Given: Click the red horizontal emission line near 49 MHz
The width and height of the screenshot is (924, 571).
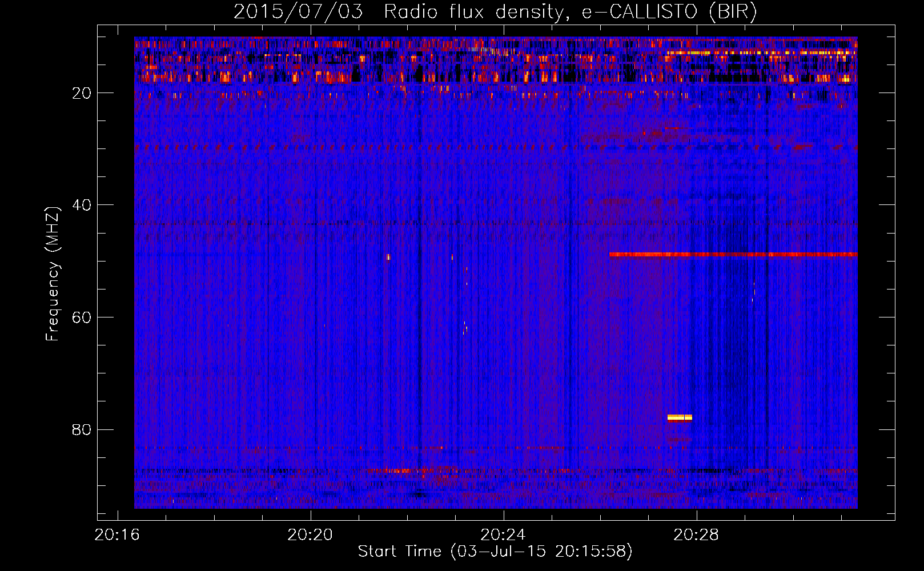Looking at the screenshot, I should click(733, 255).
